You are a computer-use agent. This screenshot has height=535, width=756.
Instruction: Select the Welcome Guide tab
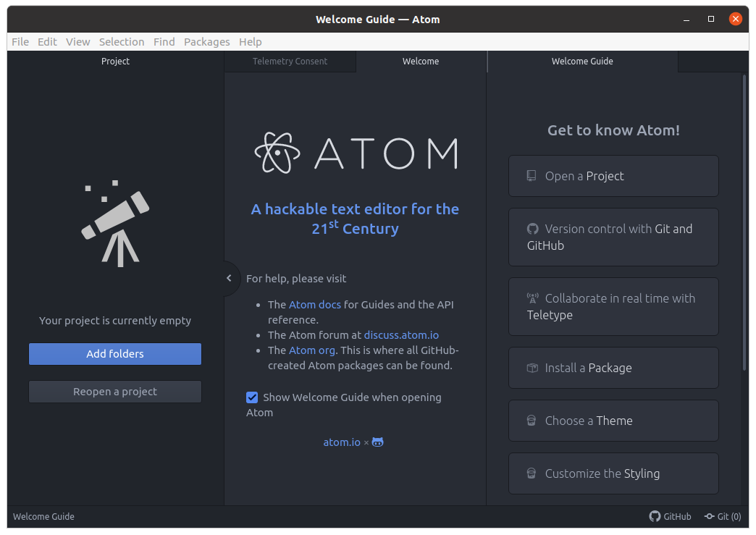click(x=582, y=62)
